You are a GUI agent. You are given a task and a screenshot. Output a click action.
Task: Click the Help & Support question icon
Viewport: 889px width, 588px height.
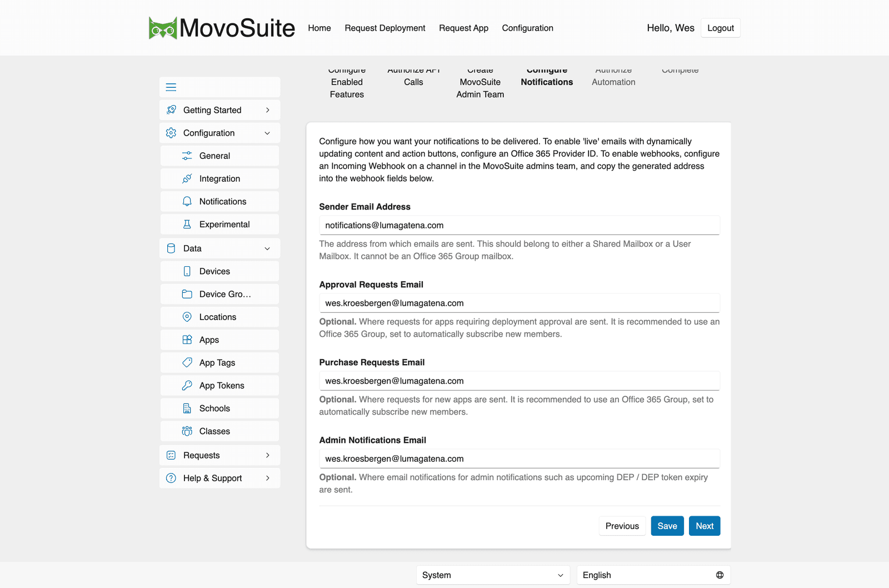171,478
